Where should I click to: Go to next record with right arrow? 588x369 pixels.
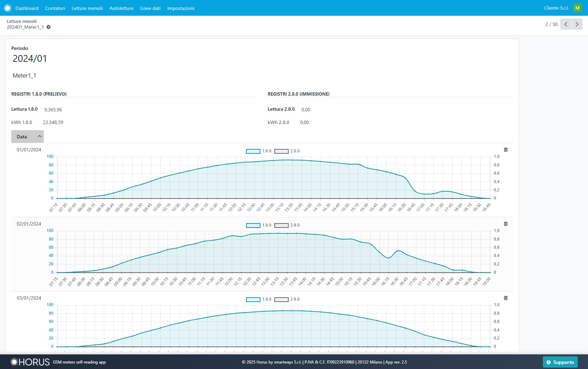tap(577, 24)
